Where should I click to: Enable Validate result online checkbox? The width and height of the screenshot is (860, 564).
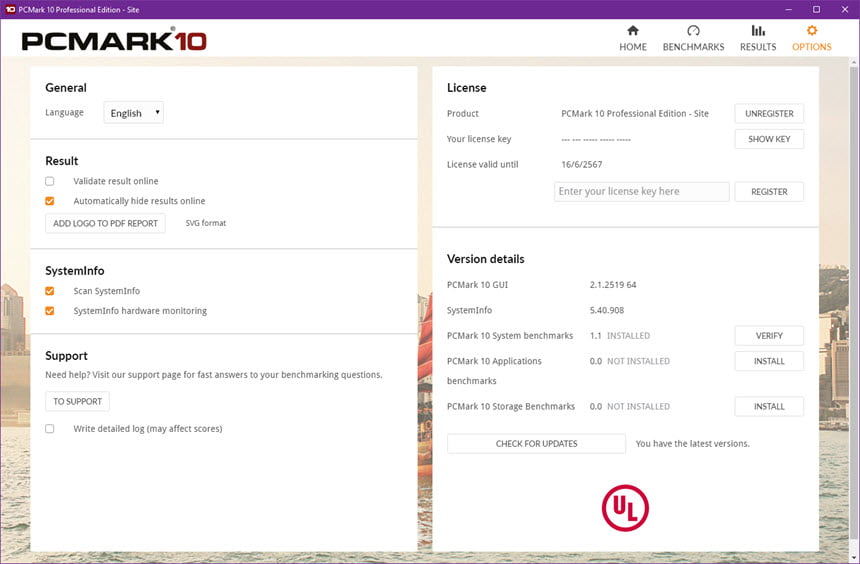point(50,181)
